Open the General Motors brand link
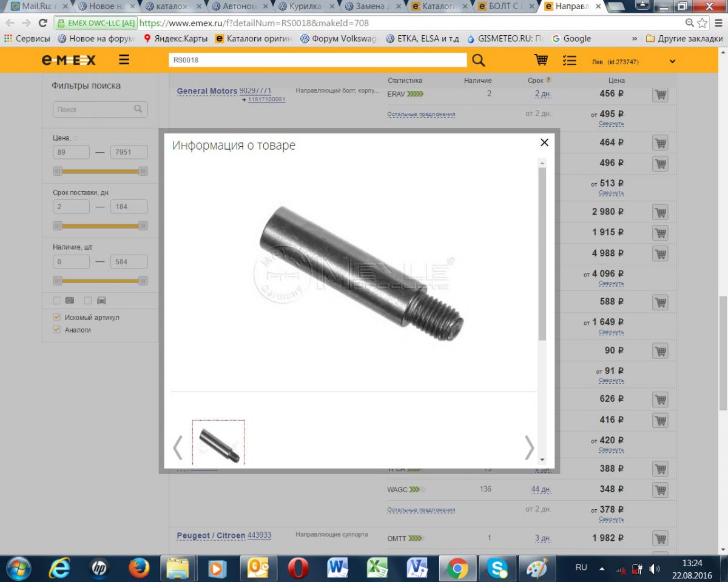The image size is (728, 582). click(207, 91)
